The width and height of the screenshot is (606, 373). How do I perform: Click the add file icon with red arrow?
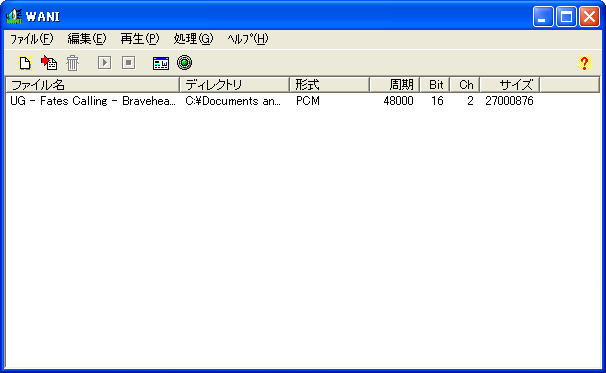point(49,63)
